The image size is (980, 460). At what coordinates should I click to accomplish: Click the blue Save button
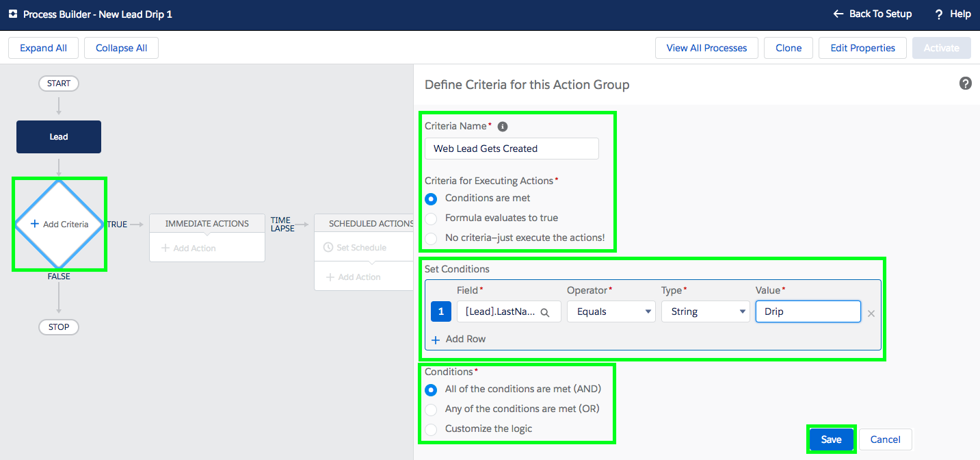pyautogui.click(x=831, y=439)
